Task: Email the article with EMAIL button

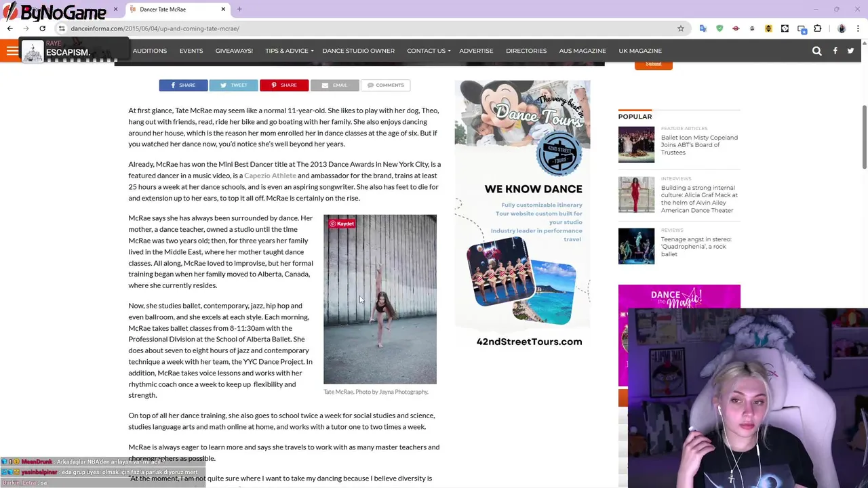Action: tap(334, 85)
